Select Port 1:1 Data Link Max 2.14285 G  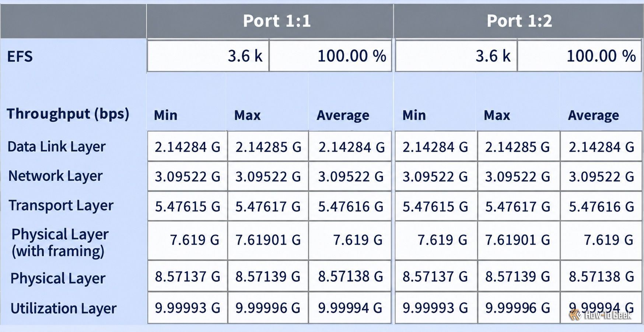[x=268, y=146]
